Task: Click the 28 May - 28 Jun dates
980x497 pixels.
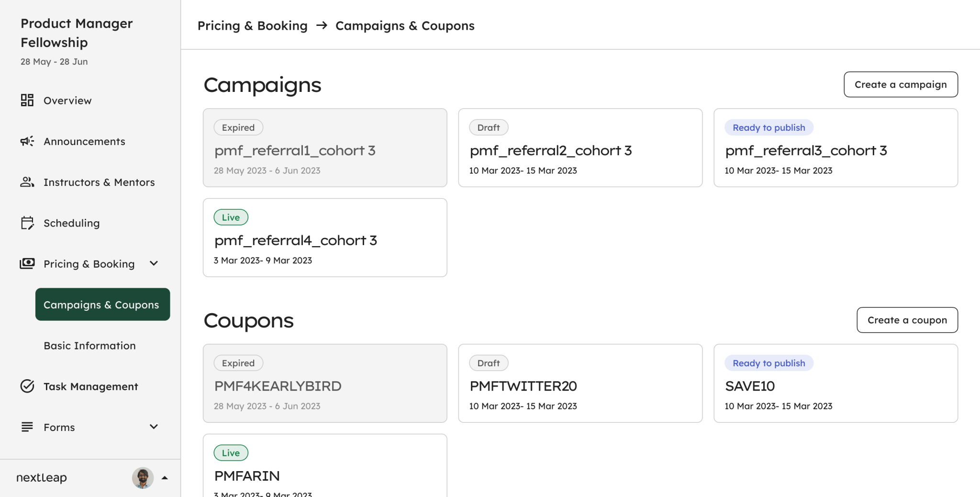Action: click(x=54, y=61)
